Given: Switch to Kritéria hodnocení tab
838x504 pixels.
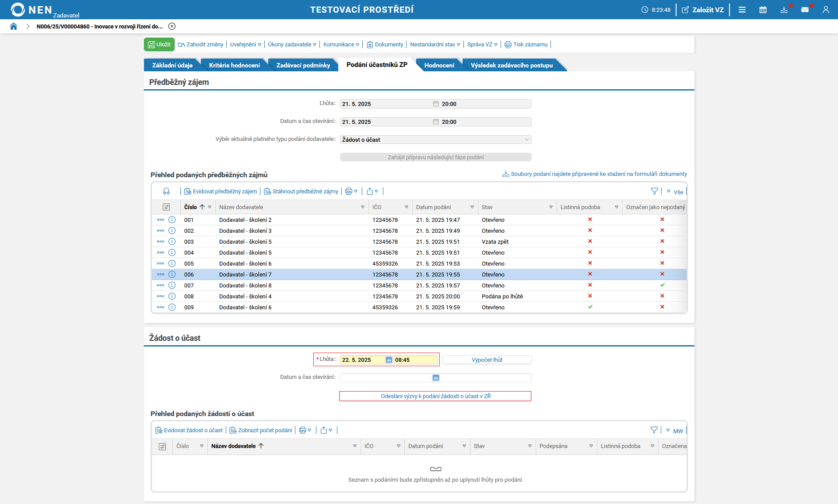Looking at the screenshot, I should click(x=234, y=65).
